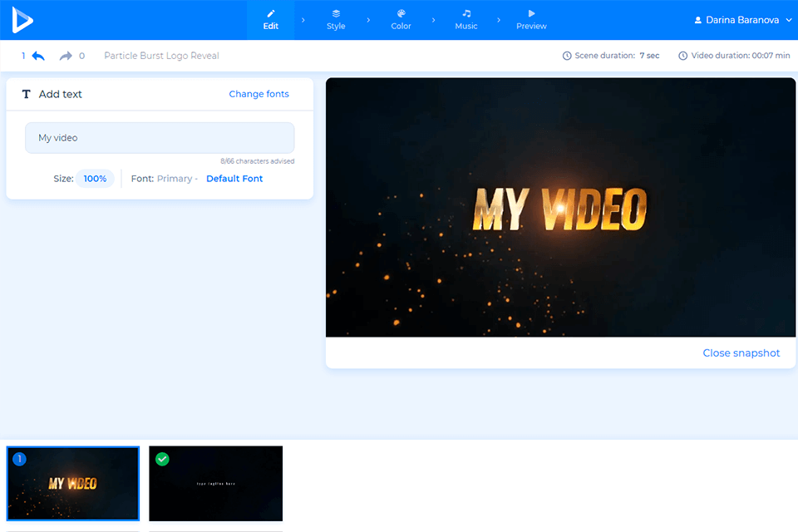
Task: Click the Close snapshot link
Action: coord(741,352)
